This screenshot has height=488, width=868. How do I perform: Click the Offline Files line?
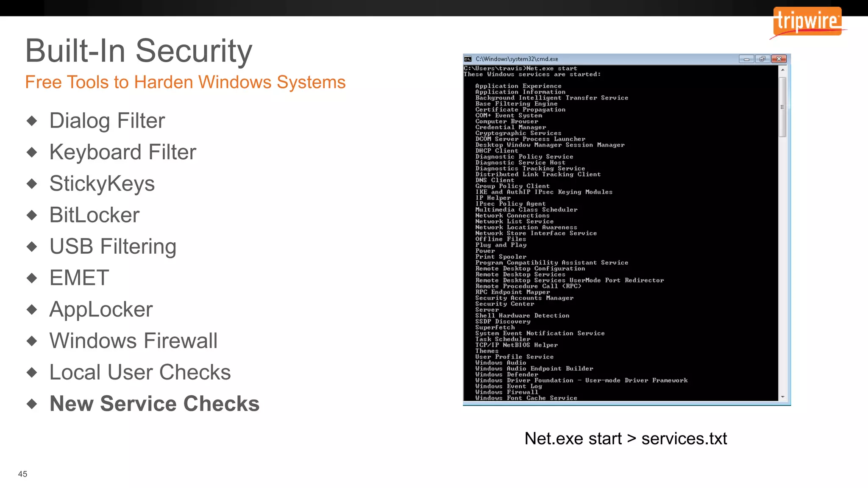click(x=501, y=239)
